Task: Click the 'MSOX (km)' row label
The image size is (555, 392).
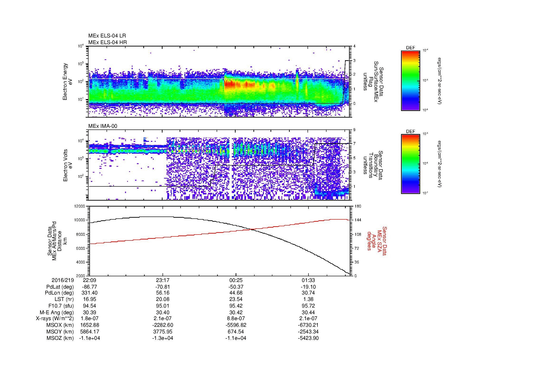Action: point(60,325)
